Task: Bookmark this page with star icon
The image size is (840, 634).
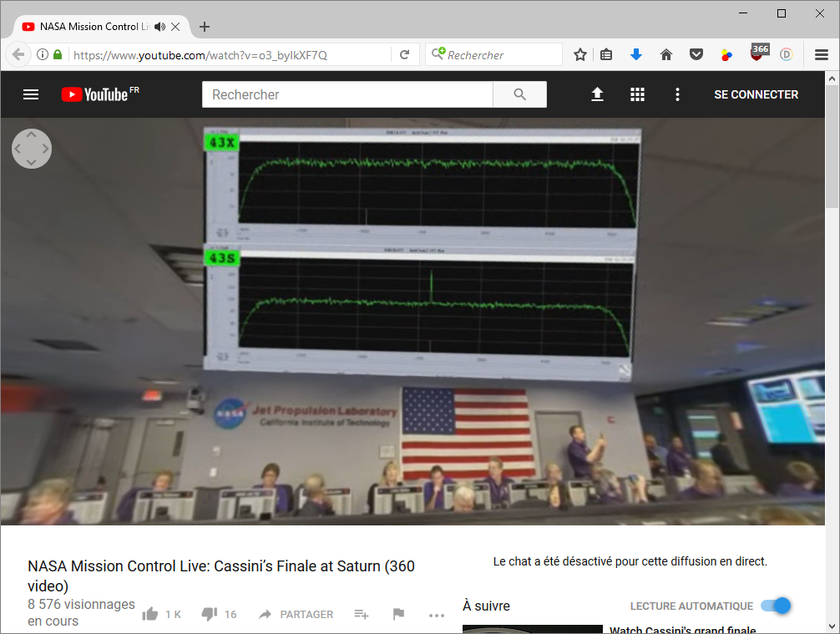Action: click(x=580, y=54)
